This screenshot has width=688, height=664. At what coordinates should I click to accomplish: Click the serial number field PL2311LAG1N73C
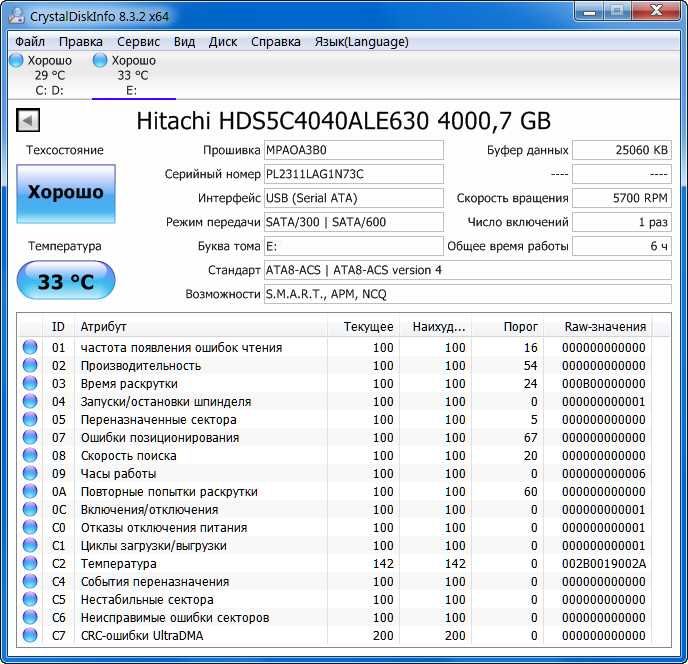point(354,174)
